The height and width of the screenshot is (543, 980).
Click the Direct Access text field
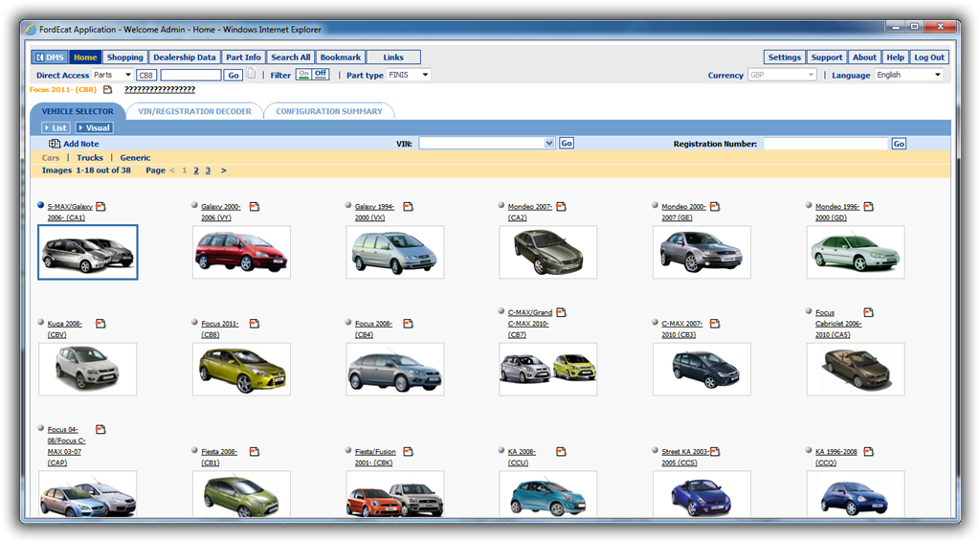tap(190, 75)
